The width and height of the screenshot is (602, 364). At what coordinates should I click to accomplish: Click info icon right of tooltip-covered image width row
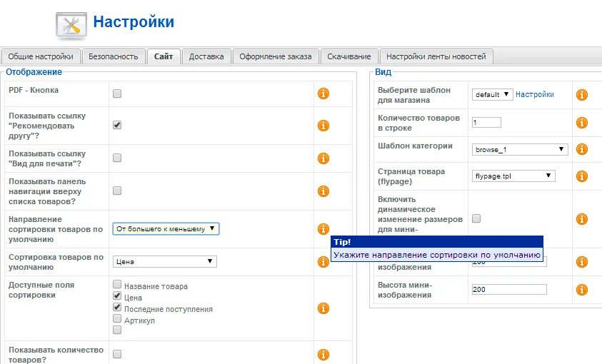point(582,262)
